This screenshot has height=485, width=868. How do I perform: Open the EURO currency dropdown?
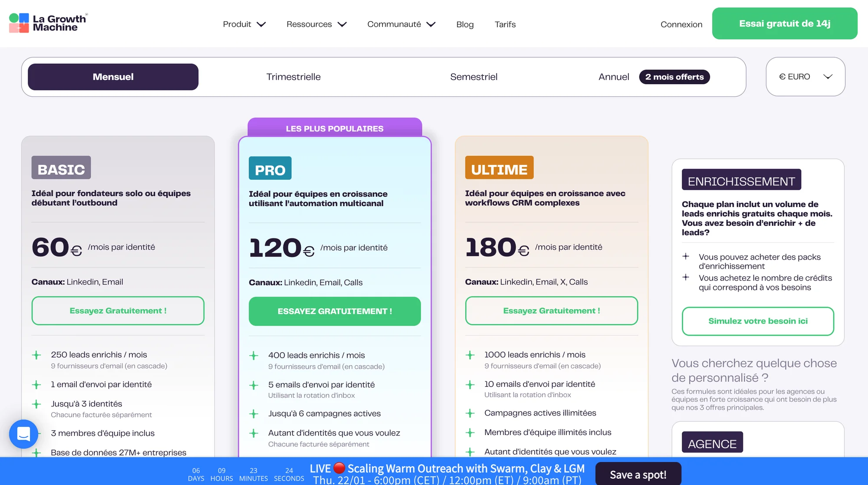click(x=806, y=77)
